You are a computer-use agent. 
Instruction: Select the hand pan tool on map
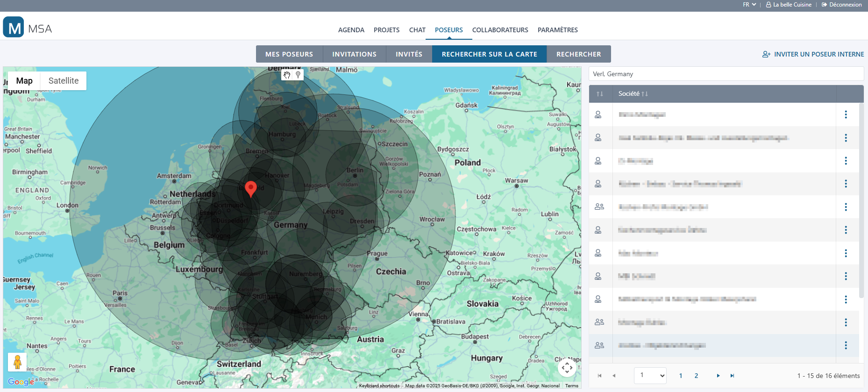pos(287,75)
